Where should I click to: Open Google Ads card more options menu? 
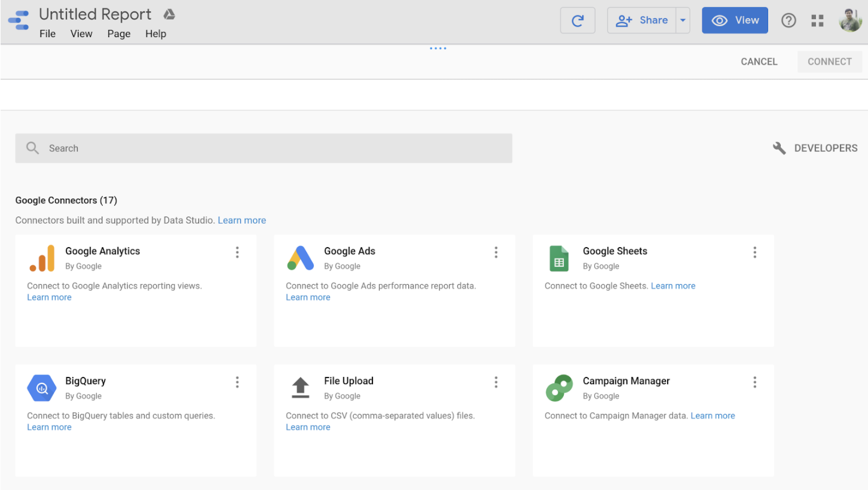point(496,252)
